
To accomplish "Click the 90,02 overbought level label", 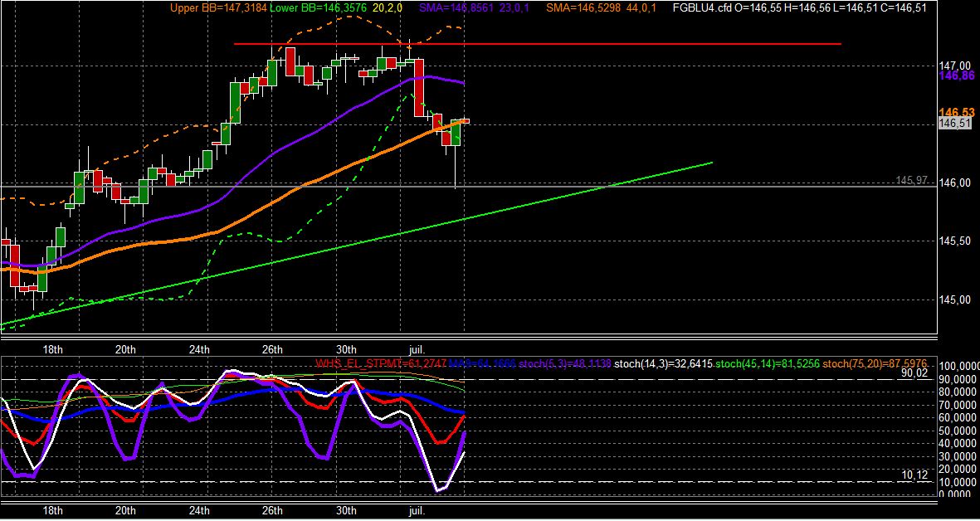I will (916, 373).
